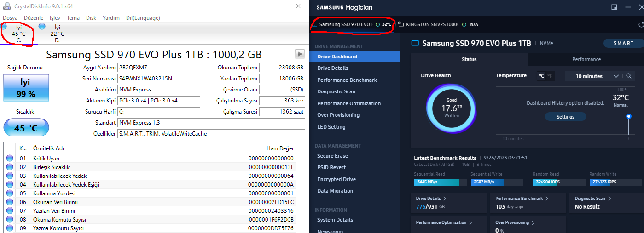644x233 pixels.
Task: Click the Kingston drive status ring icon
Action: (464, 24)
